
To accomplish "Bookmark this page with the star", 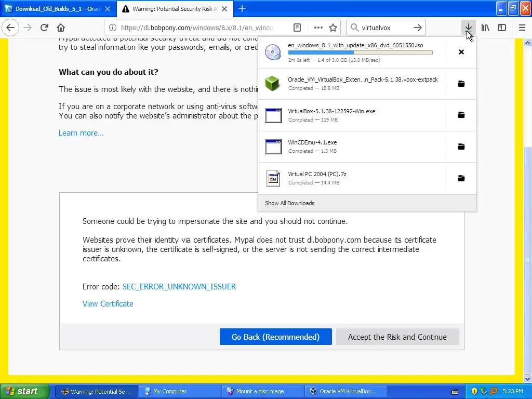I will (333, 28).
